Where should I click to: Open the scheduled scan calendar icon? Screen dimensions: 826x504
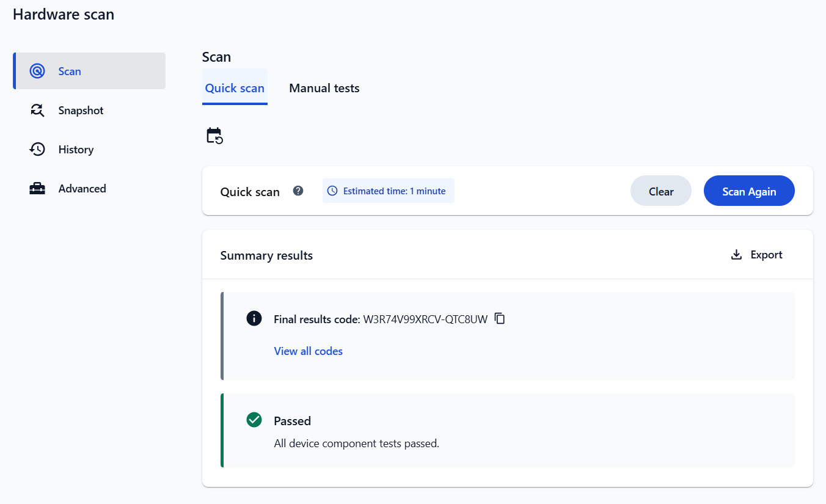(x=214, y=136)
